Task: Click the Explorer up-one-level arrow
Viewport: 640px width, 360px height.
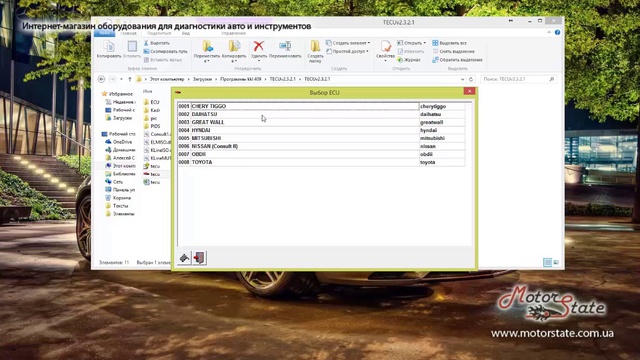Action: coord(130,79)
